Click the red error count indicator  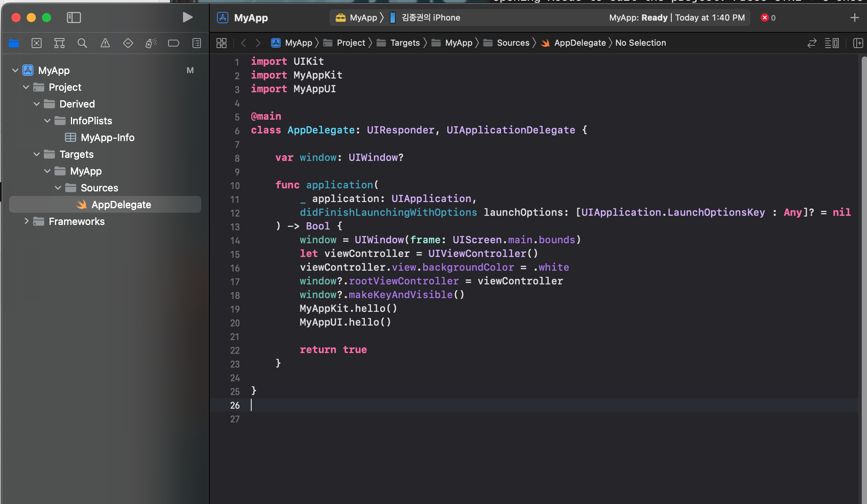coord(767,18)
